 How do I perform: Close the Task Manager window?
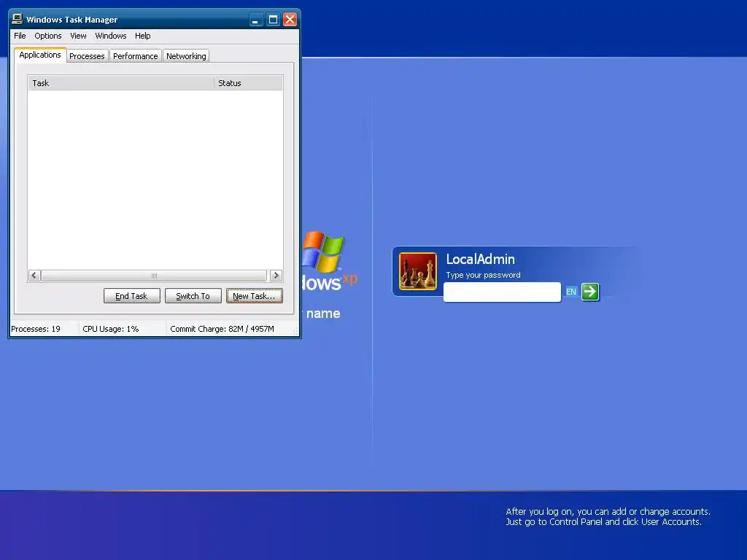pyautogui.click(x=290, y=20)
